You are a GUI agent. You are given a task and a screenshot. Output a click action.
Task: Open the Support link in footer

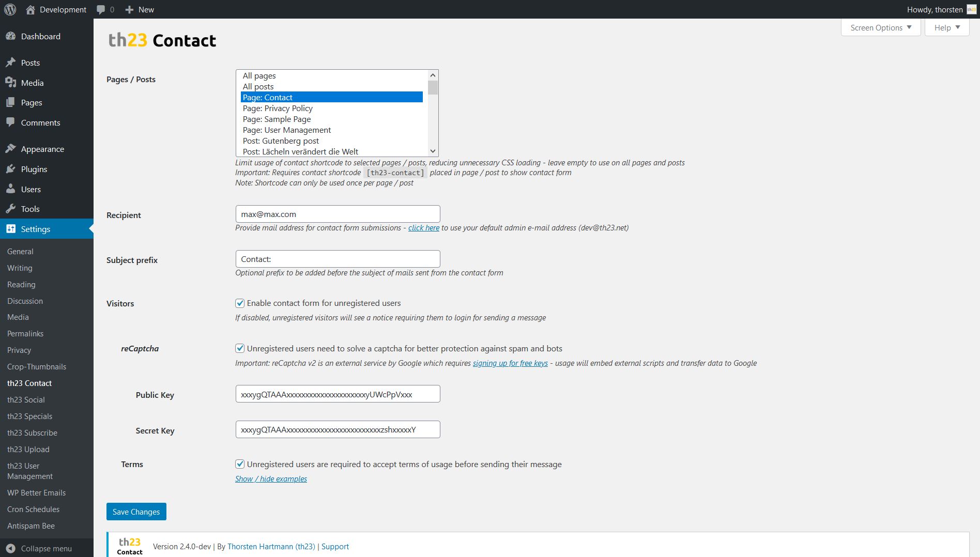coord(335,547)
